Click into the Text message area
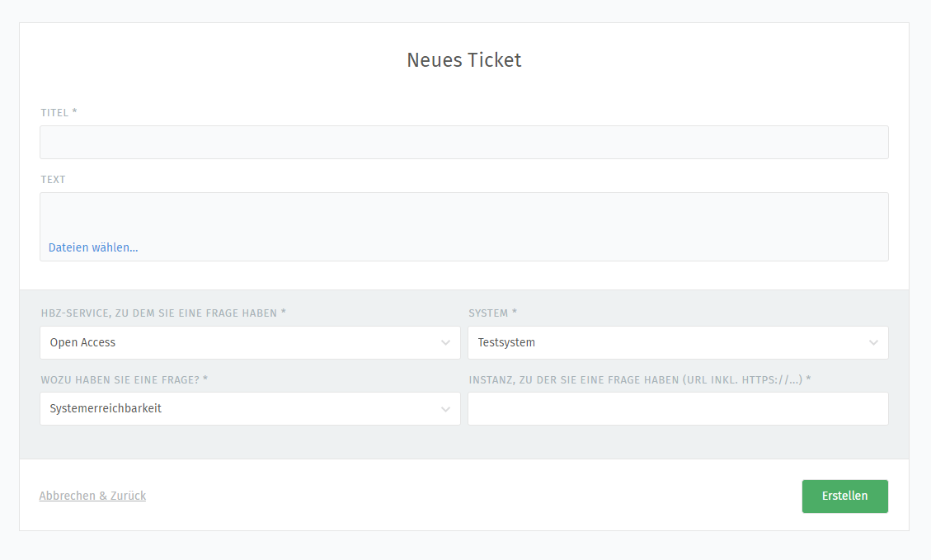 click(463, 214)
